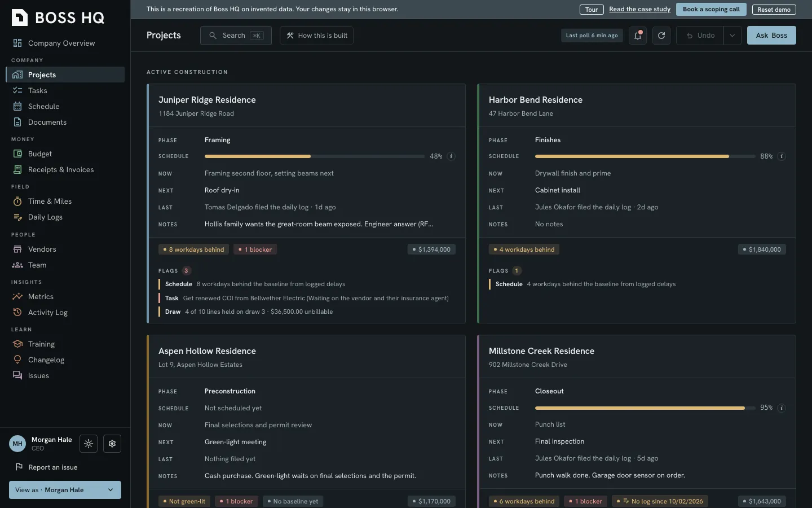Click the Search field in the toolbar
Screen dimensions: 812x508
[236, 36]
